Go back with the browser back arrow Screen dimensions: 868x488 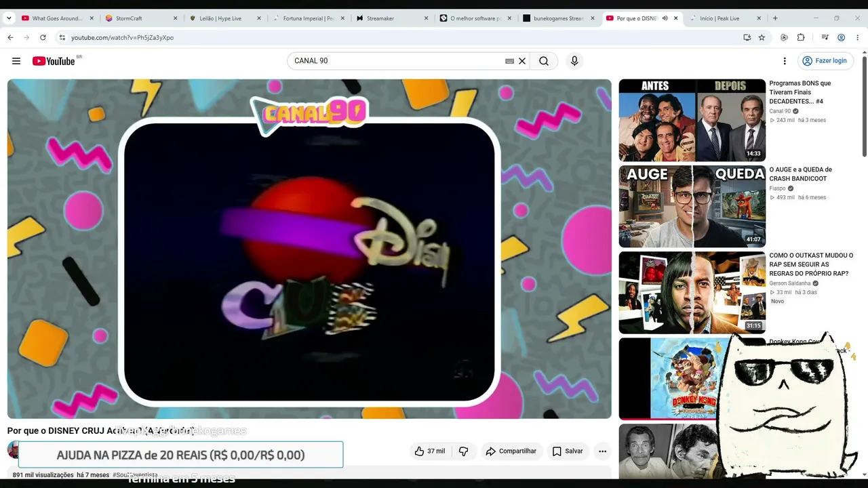pyautogui.click(x=10, y=37)
